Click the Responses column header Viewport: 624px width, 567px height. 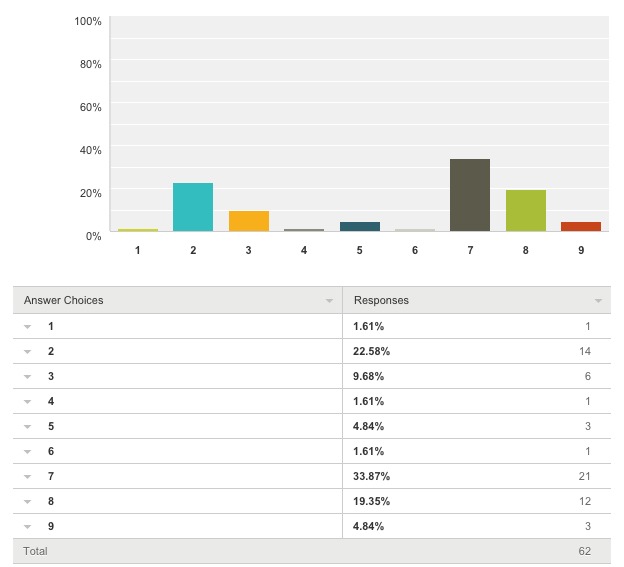tap(381, 300)
